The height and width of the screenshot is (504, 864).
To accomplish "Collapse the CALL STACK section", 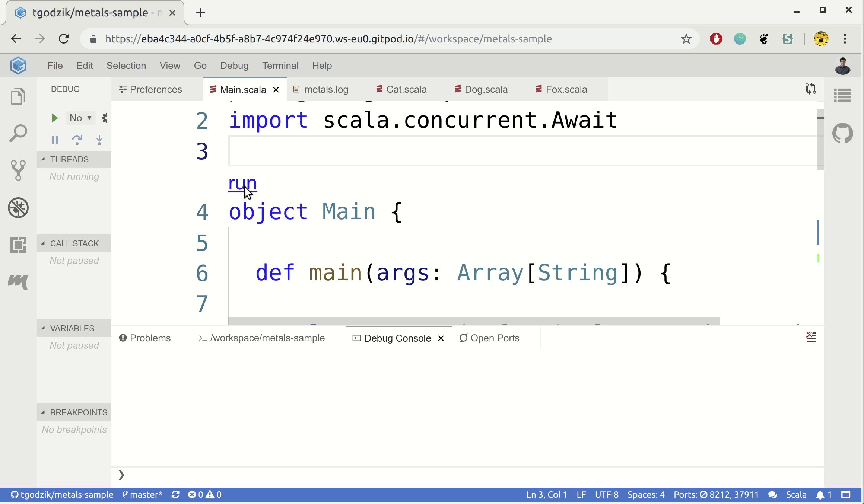I will click(x=43, y=243).
